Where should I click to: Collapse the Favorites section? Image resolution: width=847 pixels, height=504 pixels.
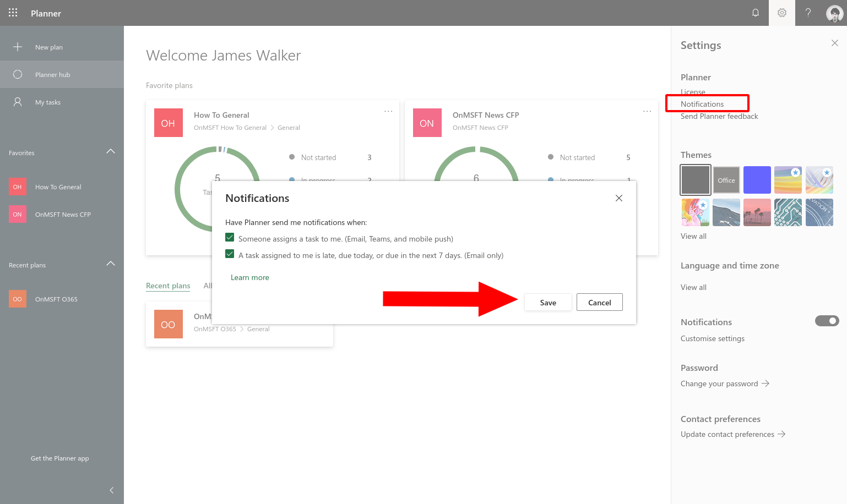point(111,151)
